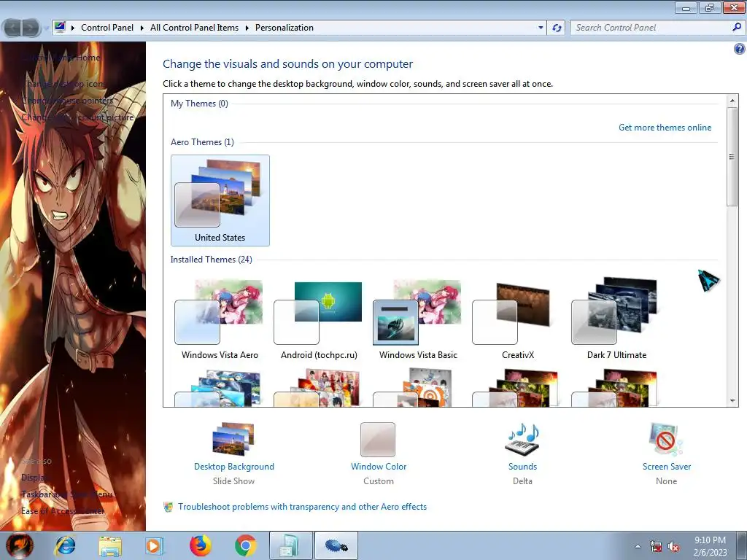This screenshot has width=747, height=560.
Task: Click the muted volume tray icon
Action: click(x=673, y=547)
